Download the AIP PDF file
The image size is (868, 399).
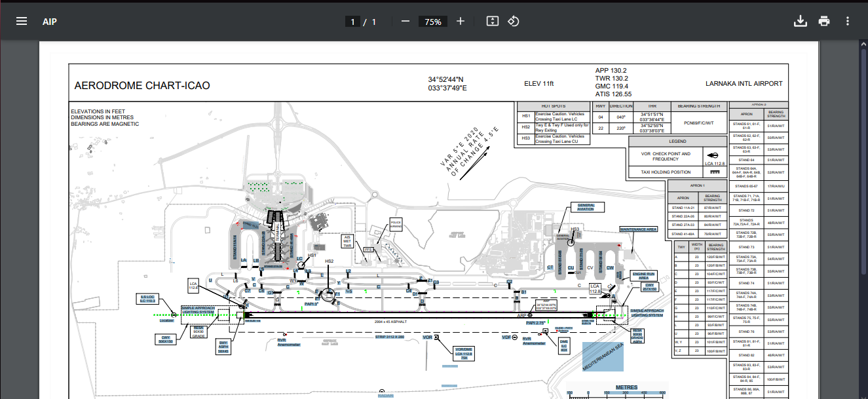(800, 21)
